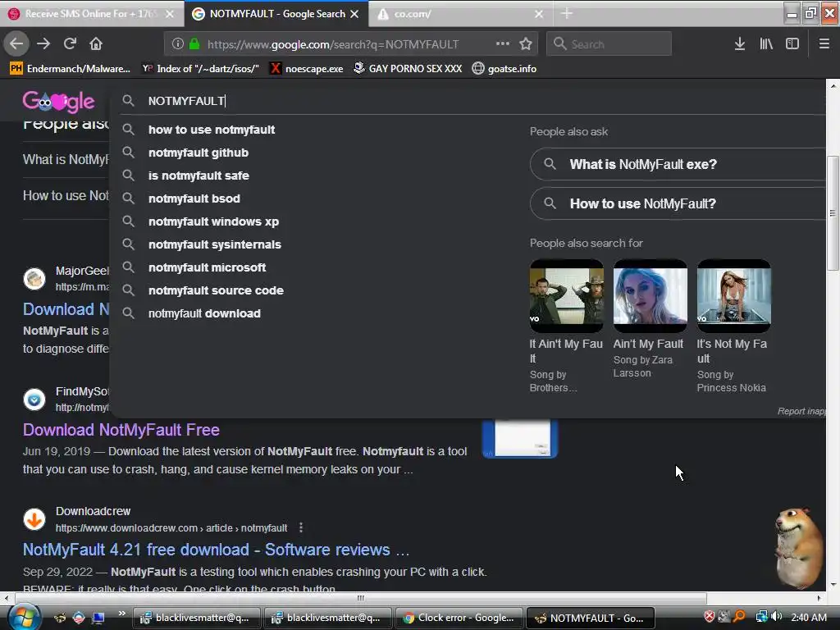The height and width of the screenshot is (630, 840).
Task: View secure connection padlock details
Action: click(x=194, y=44)
